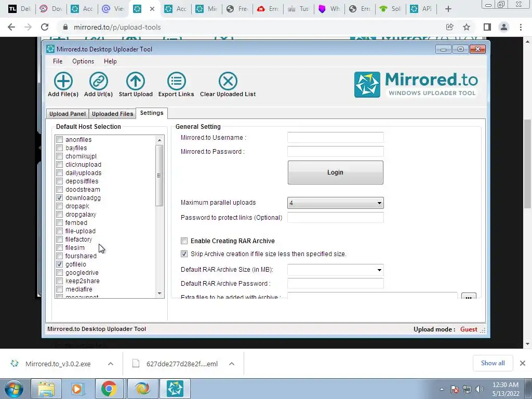The height and width of the screenshot is (399, 532).
Task: Click the Export Links list icon
Action: (x=177, y=81)
